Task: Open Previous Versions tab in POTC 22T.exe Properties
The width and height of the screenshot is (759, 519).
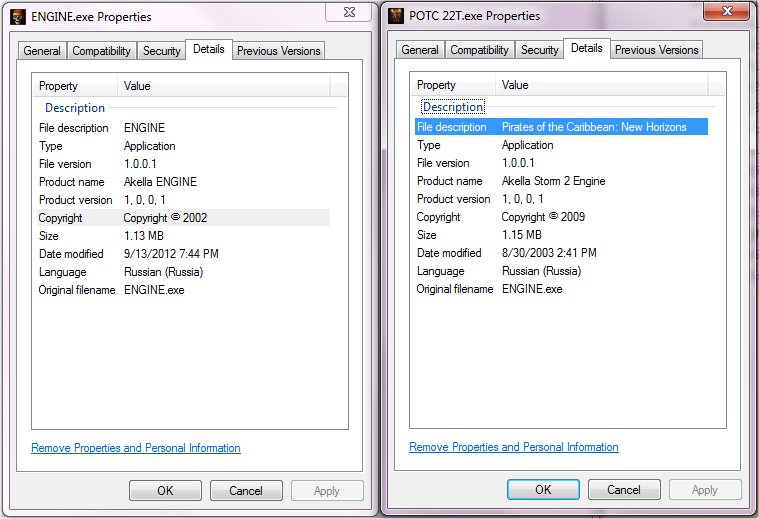Action: click(657, 50)
